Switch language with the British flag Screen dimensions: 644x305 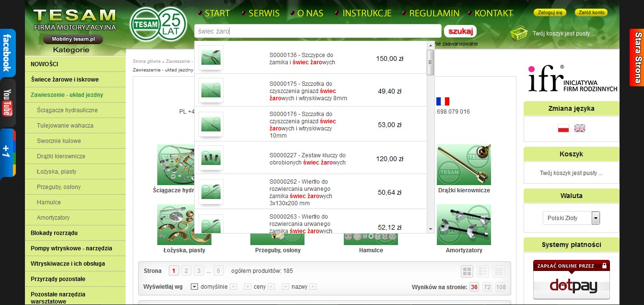pyautogui.click(x=580, y=128)
